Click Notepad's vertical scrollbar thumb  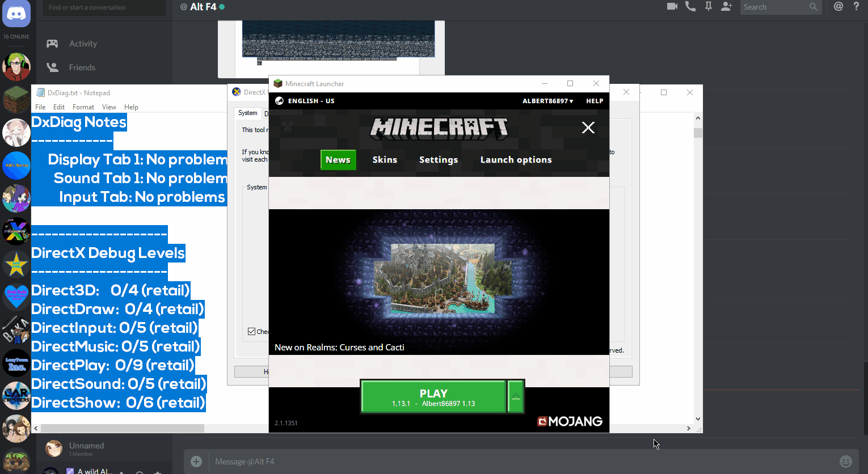698,133
